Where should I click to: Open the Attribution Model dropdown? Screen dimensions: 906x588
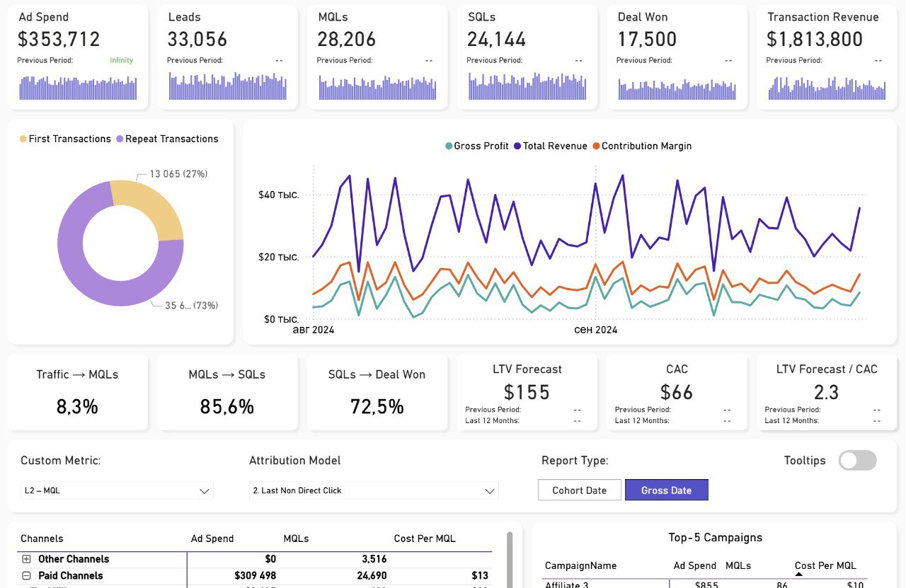pos(374,490)
